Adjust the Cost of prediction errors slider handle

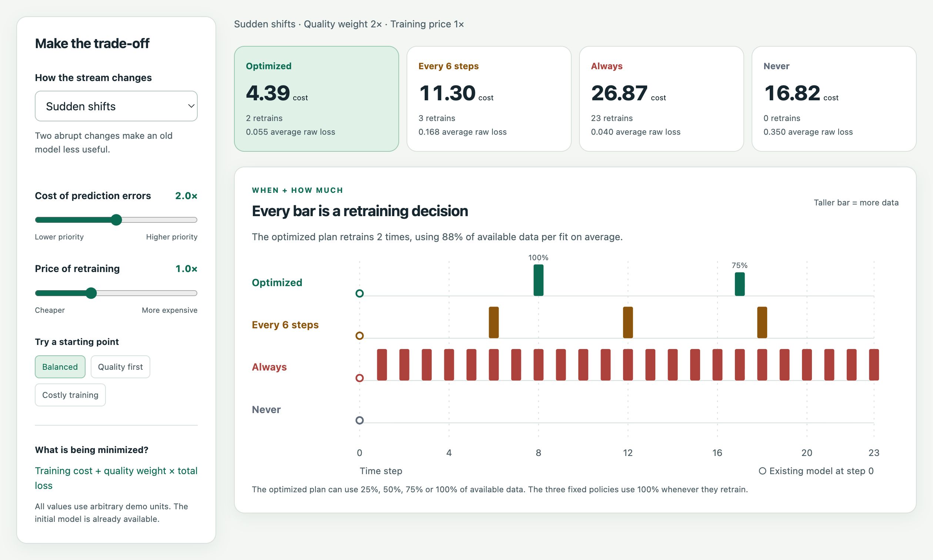click(116, 219)
